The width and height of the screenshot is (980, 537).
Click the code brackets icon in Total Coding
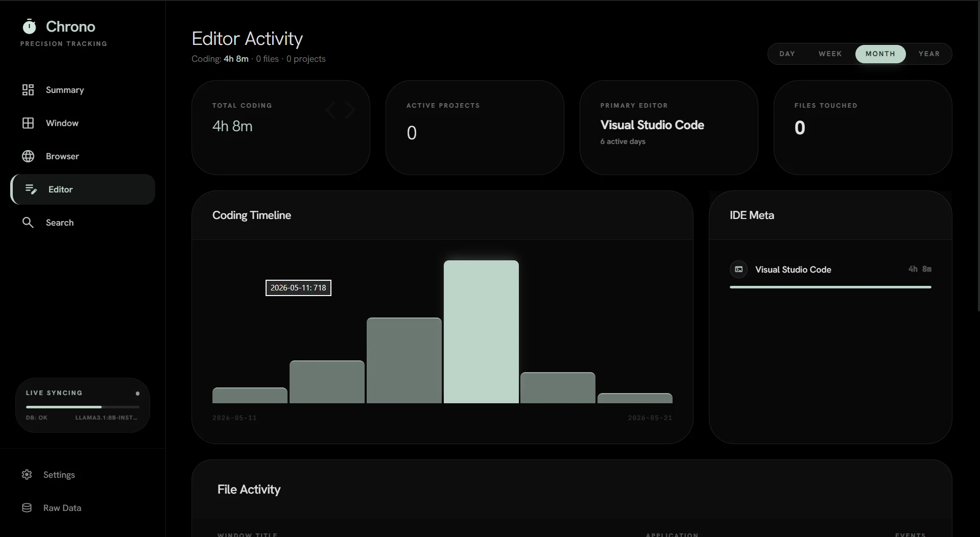[x=340, y=110]
